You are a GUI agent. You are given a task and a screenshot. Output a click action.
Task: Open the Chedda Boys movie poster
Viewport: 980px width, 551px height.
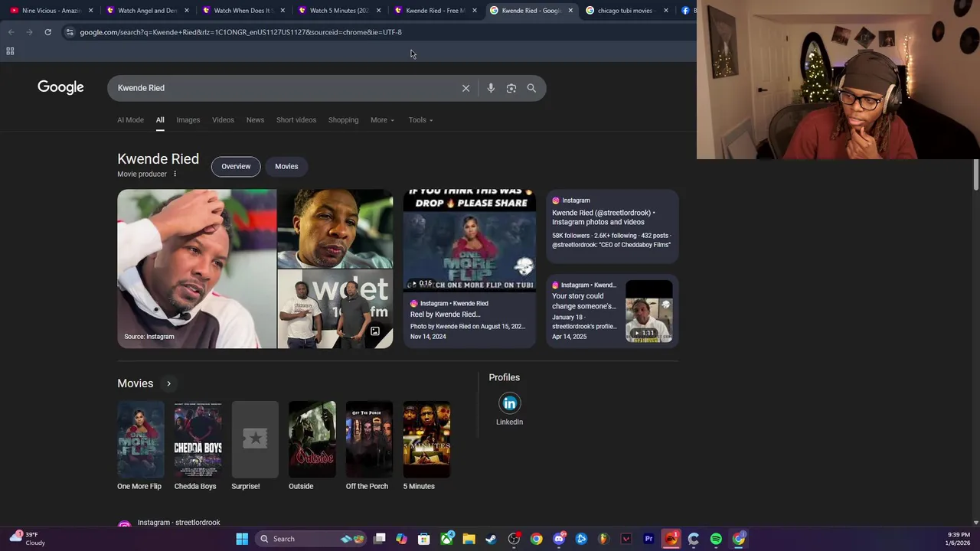coord(198,439)
